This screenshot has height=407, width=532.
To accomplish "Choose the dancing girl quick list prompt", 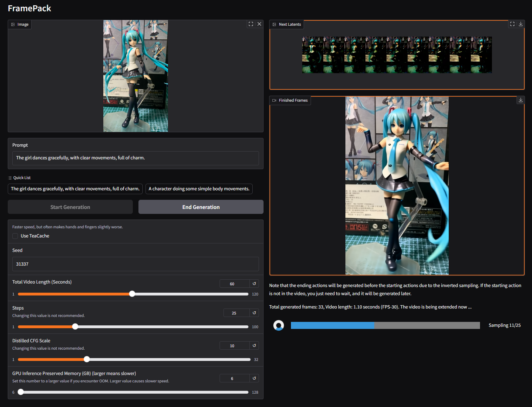I will click(75, 189).
